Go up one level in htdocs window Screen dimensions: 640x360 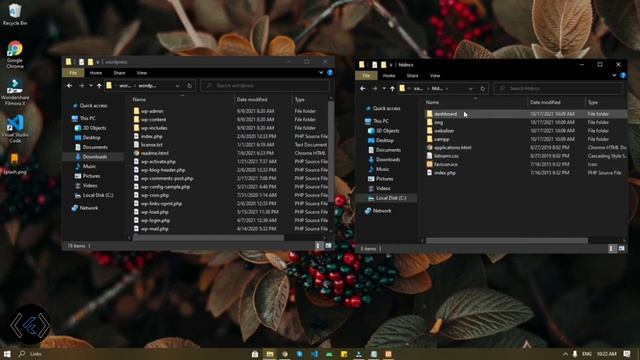pyautogui.click(x=392, y=89)
